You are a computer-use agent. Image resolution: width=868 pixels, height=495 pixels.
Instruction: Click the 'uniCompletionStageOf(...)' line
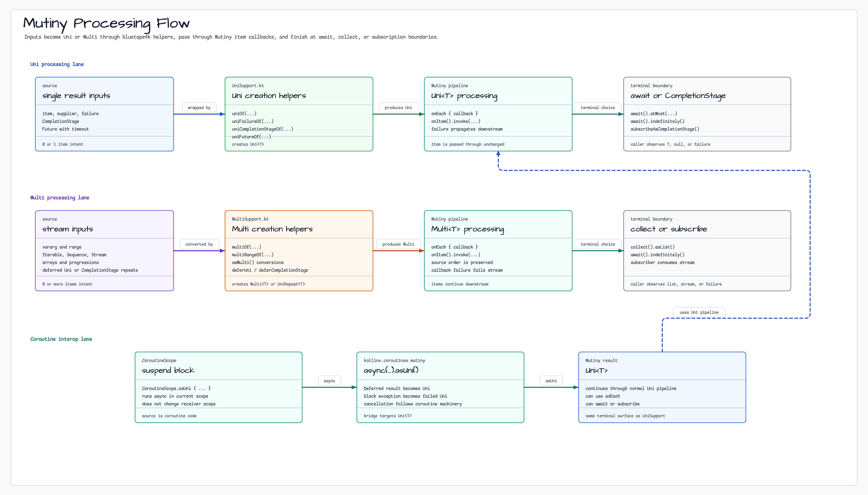[x=262, y=129]
